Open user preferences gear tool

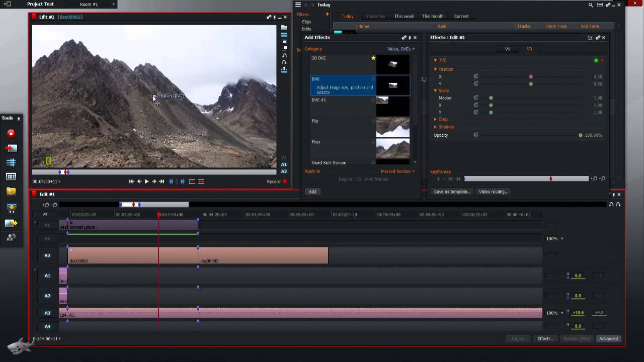[11, 237]
